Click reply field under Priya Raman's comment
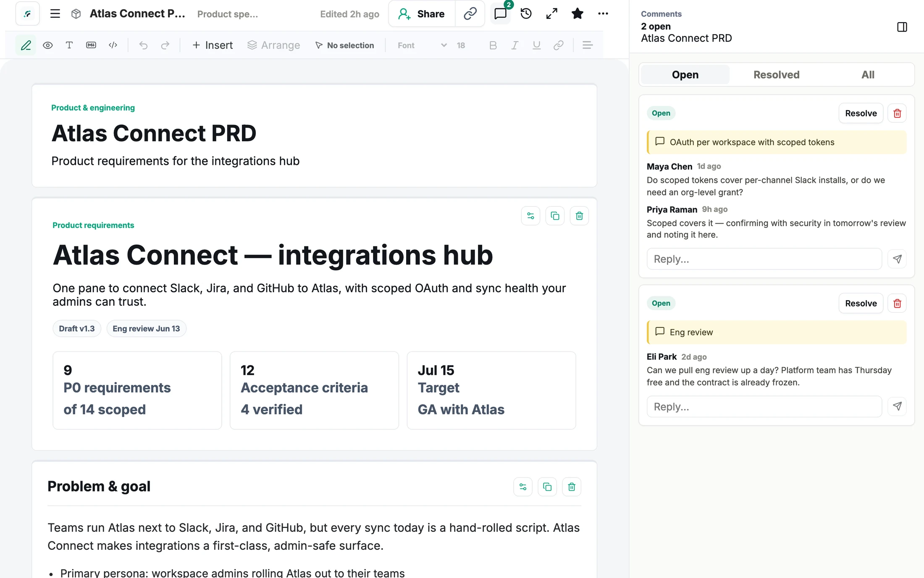This screenshot has width=924, height=578. (x=764, y=259)
